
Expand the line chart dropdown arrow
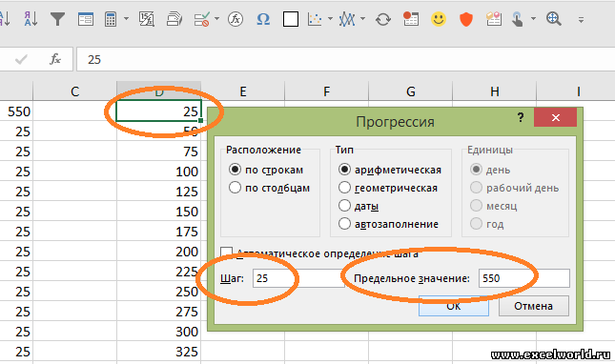[363, 19]
